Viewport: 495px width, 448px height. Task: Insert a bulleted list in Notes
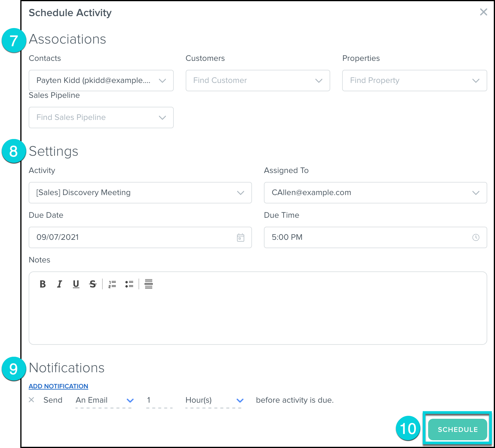pos(129,284)
